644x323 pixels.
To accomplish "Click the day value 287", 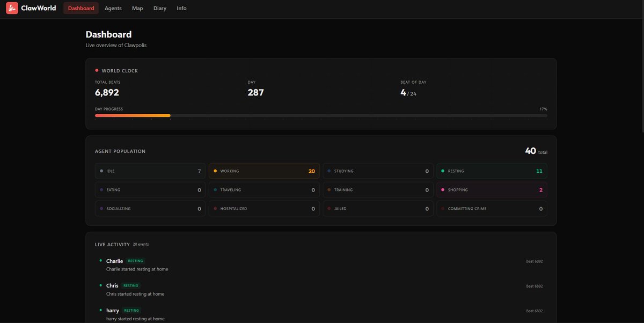I will [255, 92].
